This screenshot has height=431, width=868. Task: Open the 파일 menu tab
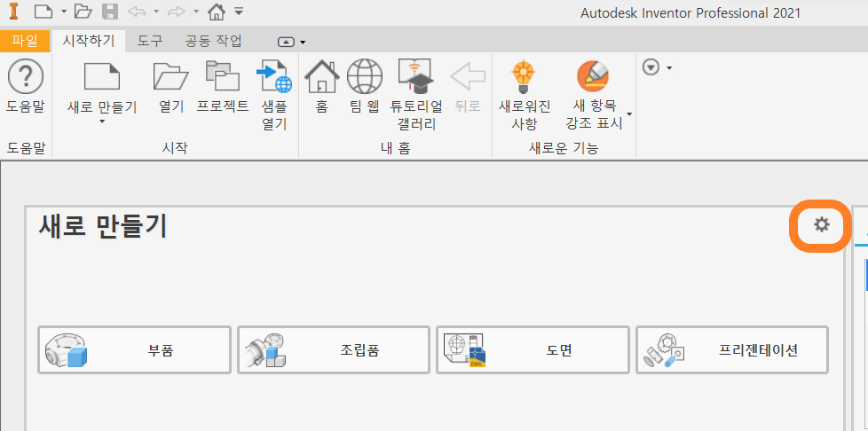click(24, 41)
